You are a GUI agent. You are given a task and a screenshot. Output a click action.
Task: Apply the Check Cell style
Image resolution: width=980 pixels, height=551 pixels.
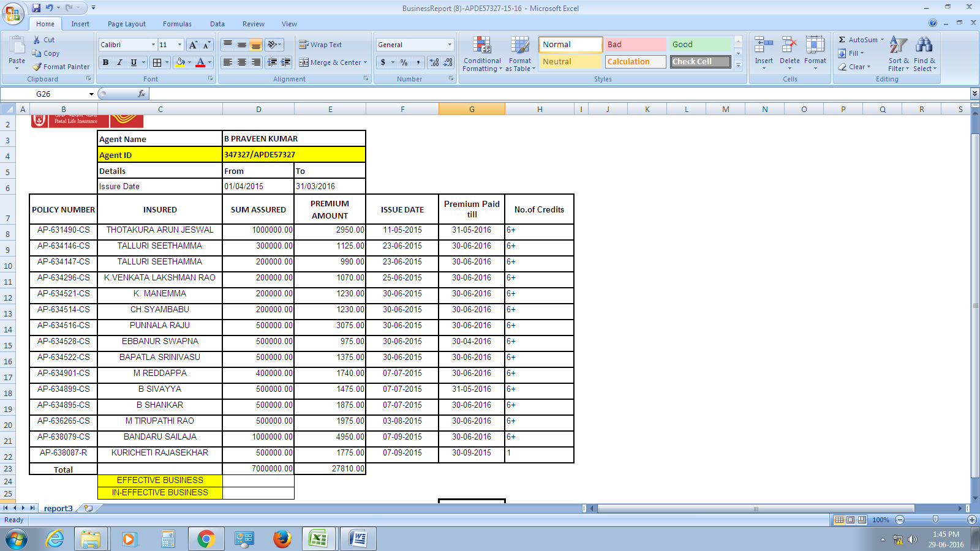coord(700,62)
